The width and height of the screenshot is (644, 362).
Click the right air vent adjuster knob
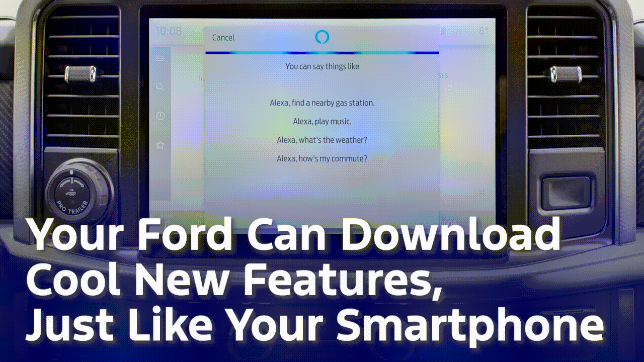point(566,74)
